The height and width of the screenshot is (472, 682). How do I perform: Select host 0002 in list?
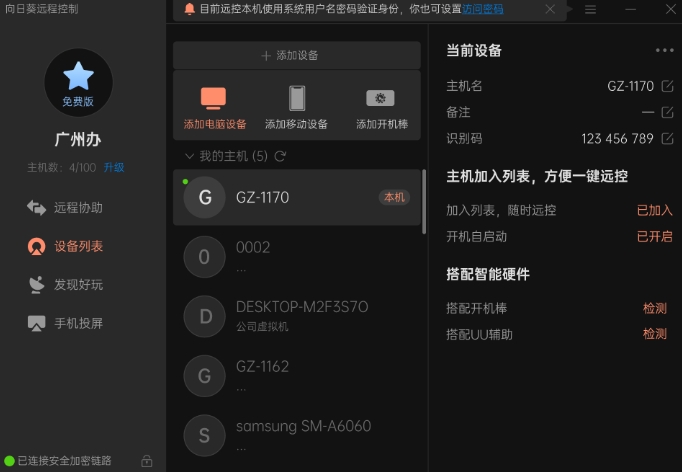pyautogui.click(x=297, y=257)
